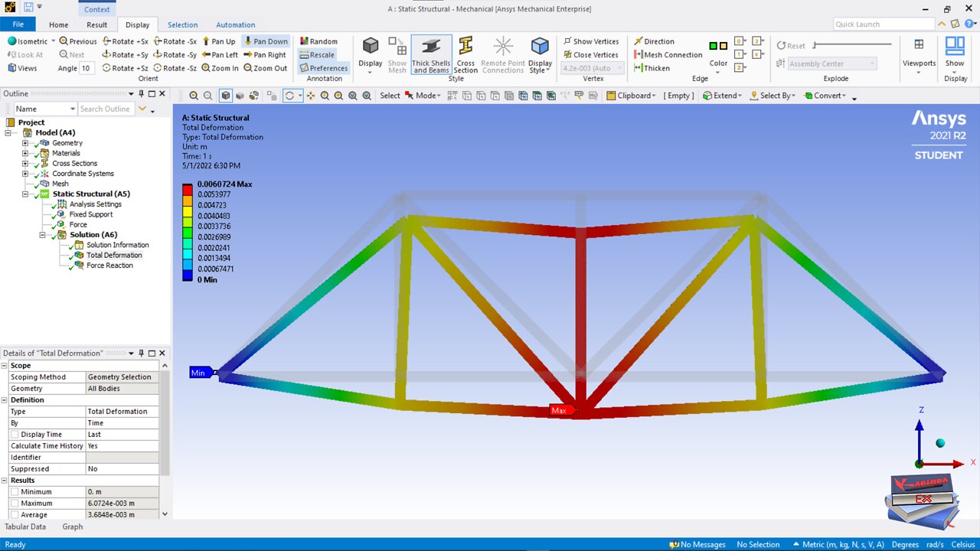This screenshot has width=980, height=551.
Task: Check the Display Time checkbox
Action: (x=15, y=435)
